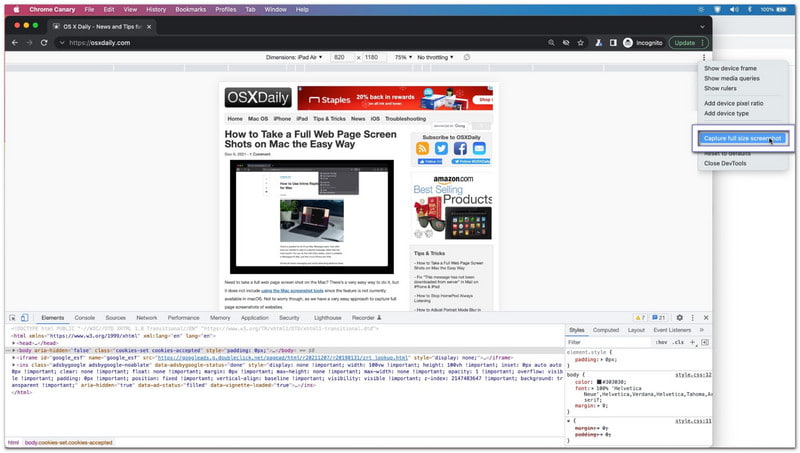800x453 pixels.
Task: Toggle the :hov element state button
Action: coord(661,342)
